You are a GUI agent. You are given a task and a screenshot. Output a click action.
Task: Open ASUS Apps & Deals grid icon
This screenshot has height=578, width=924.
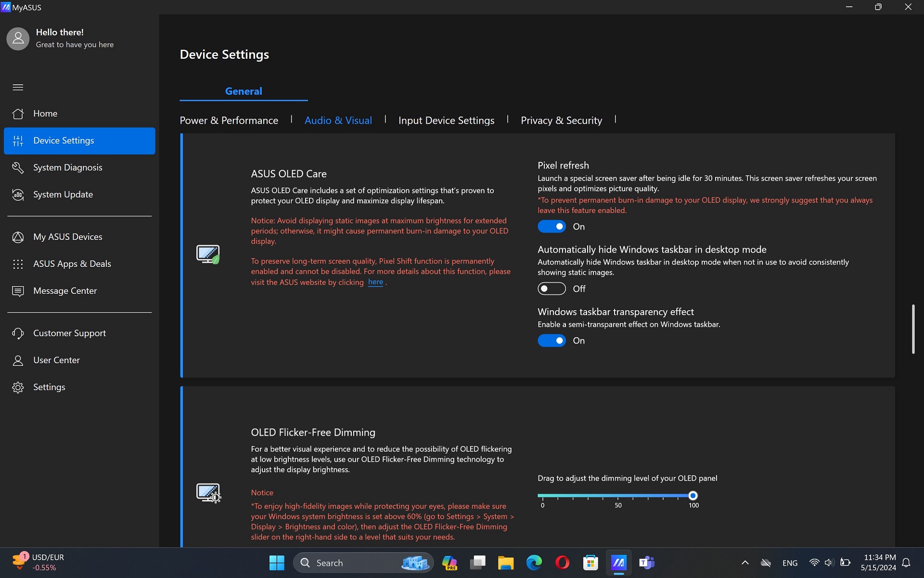(18, 264)
